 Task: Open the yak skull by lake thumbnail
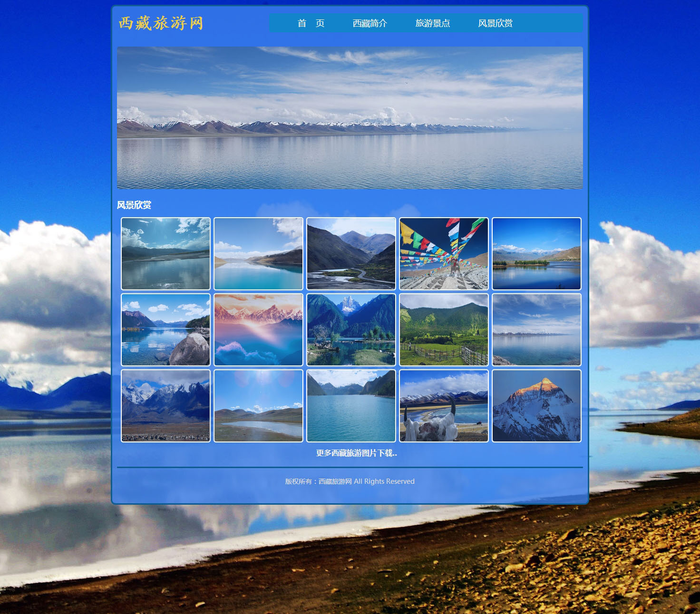pyautogui.click(x=444, y=406)
